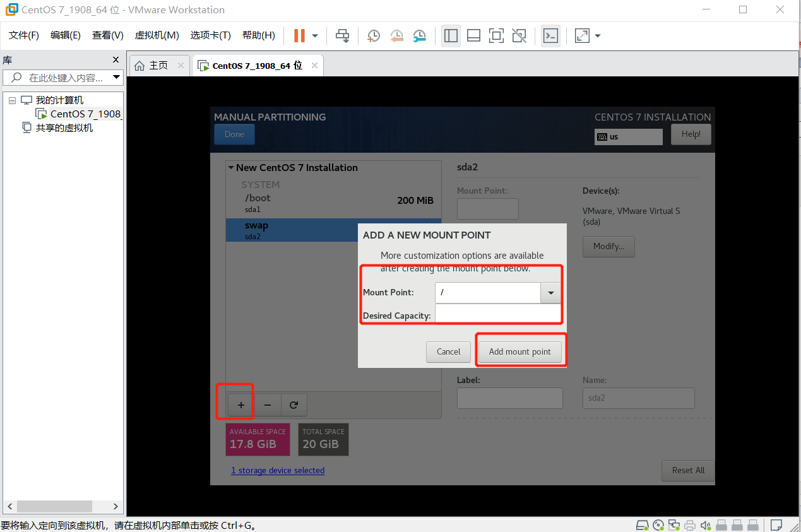This screenshot has height=532, width=801.
Task: Toggle the thumbnail bar view icon
Action: pos(473,36)
